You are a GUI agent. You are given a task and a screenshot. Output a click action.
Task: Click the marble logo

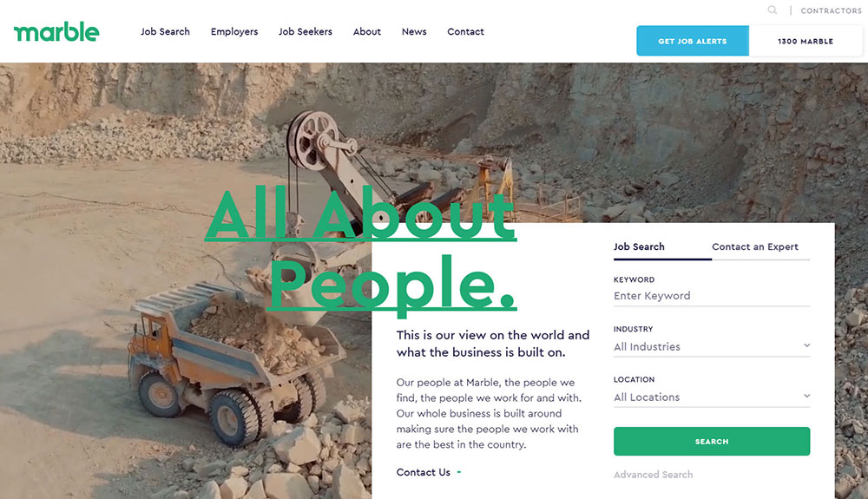(x=56, y=32)
